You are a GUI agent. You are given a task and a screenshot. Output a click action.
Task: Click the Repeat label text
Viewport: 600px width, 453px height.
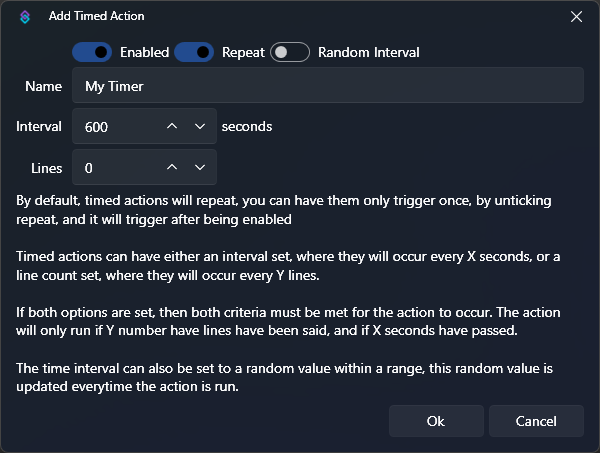click(243, 52)
